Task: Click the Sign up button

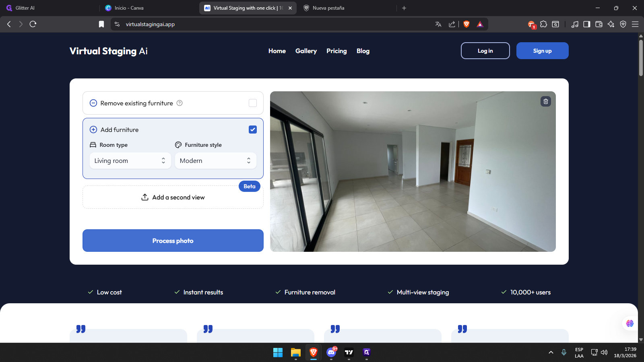Action: pyautogui.click(x=542, y=51)
